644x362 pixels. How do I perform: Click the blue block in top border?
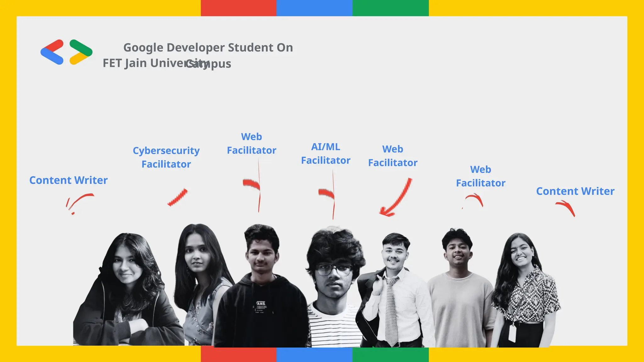[314, 8]
